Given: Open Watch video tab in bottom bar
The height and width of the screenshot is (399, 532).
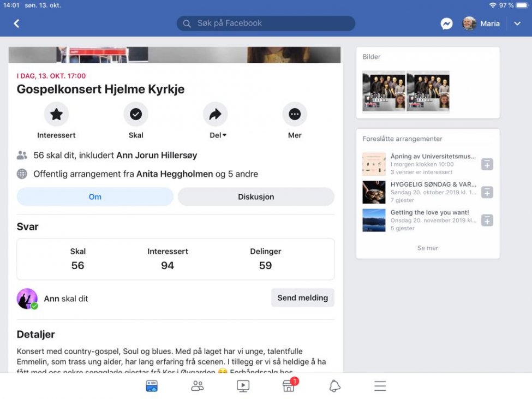Looking at the screenshot, I should [243, 386].
